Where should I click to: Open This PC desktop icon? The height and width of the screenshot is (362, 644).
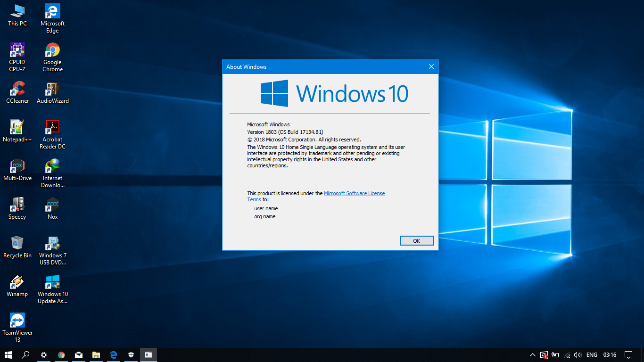coord(17,15)
